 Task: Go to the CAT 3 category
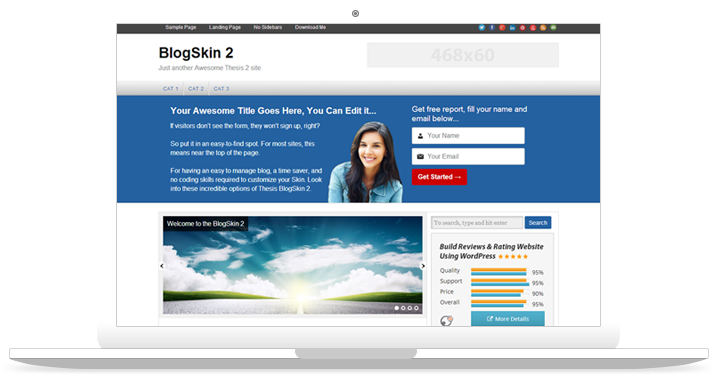(x=222, y=89)
